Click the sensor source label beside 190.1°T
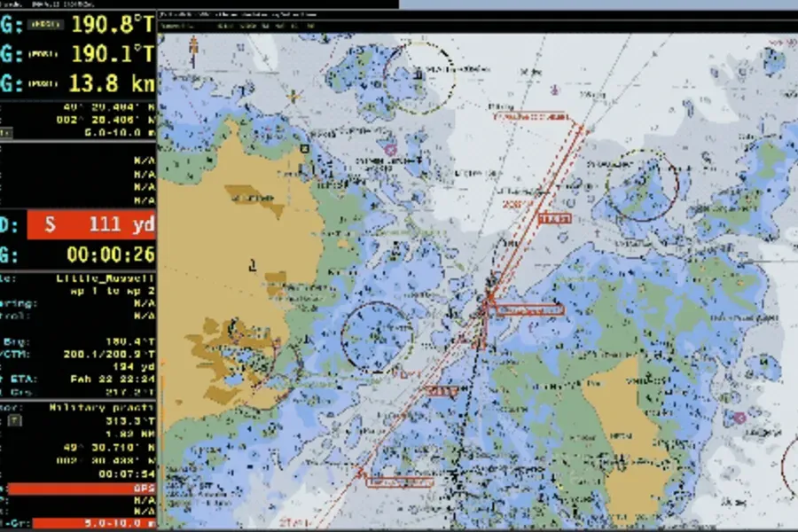This screenshot has width=798, height=532. click(43, 53)
